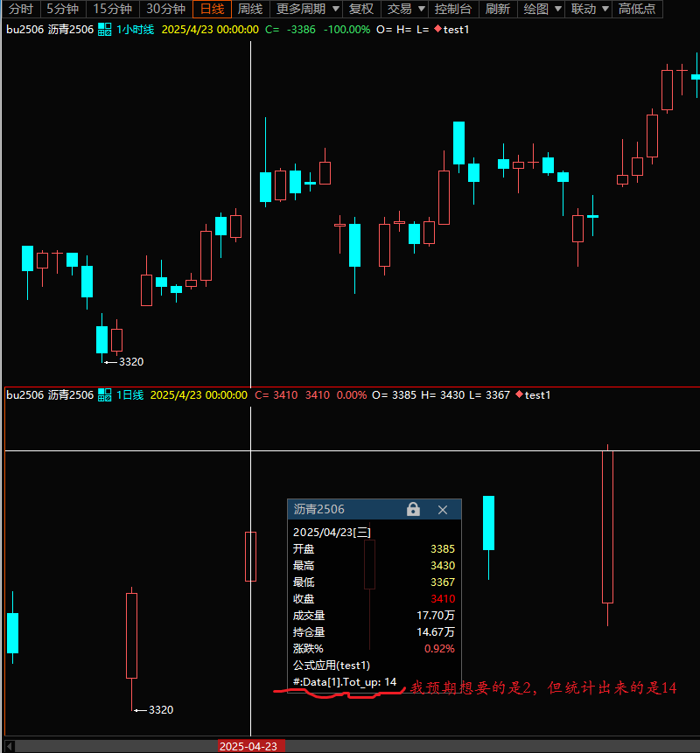Click the 开盘 3385 row in popup
Image resolution: width=700 pixels, height=753 pixels.
[x=374, y=549]
